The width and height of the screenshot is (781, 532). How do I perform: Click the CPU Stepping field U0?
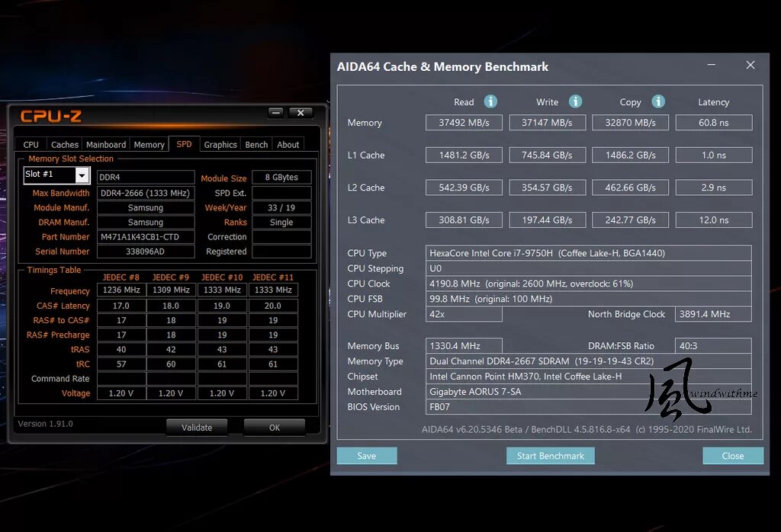tap(588, 268)
